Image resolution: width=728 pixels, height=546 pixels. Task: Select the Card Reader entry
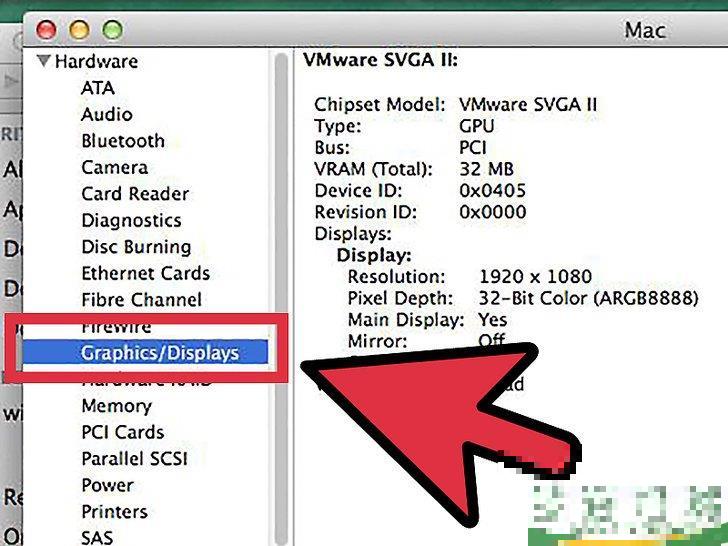[134, 194]
